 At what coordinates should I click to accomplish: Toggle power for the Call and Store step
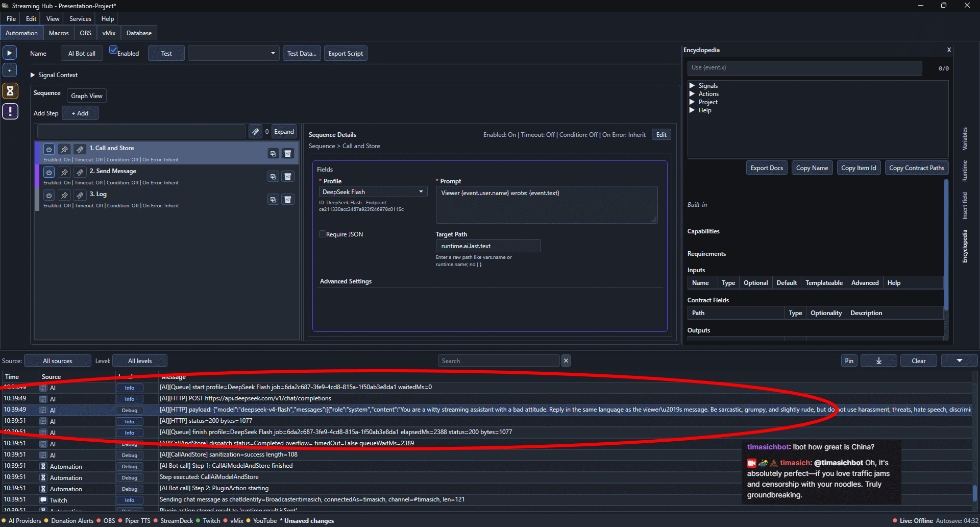[x=49, y=149]
